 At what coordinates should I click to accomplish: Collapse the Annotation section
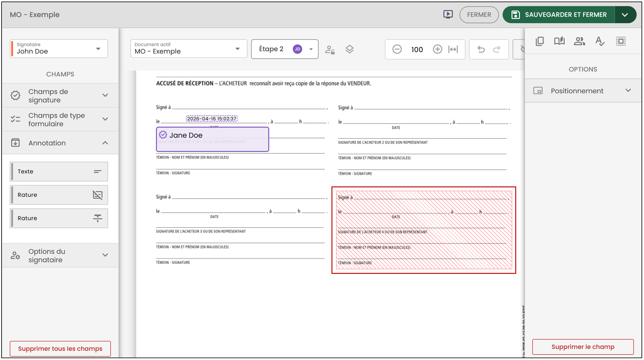(x=60, y=143)
